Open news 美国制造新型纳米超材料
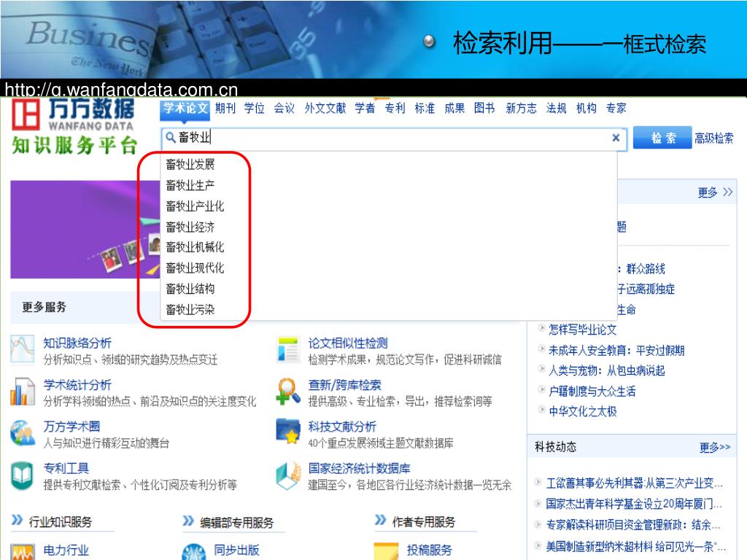Screen dimensions: 747x560 coord(636,546)
